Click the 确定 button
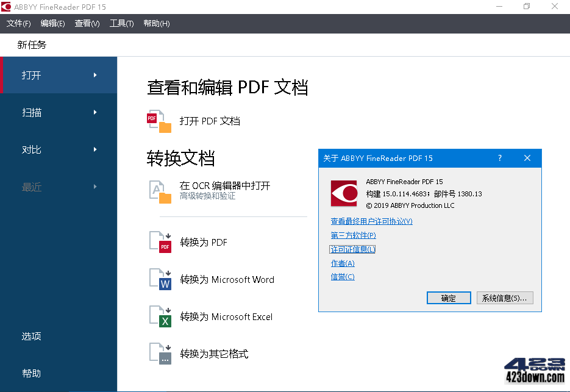The height and width of the screenshot is (392, 570). click(x=449, y=298)
